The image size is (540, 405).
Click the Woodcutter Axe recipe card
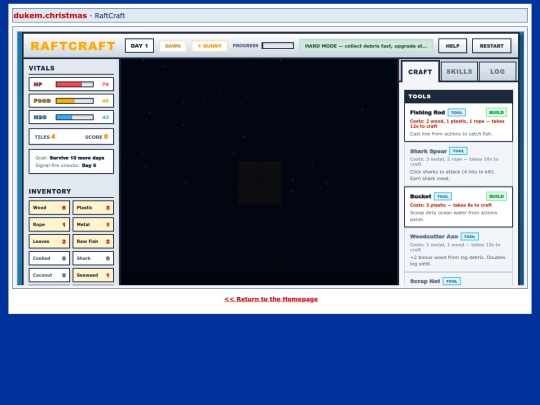point(458,250)
